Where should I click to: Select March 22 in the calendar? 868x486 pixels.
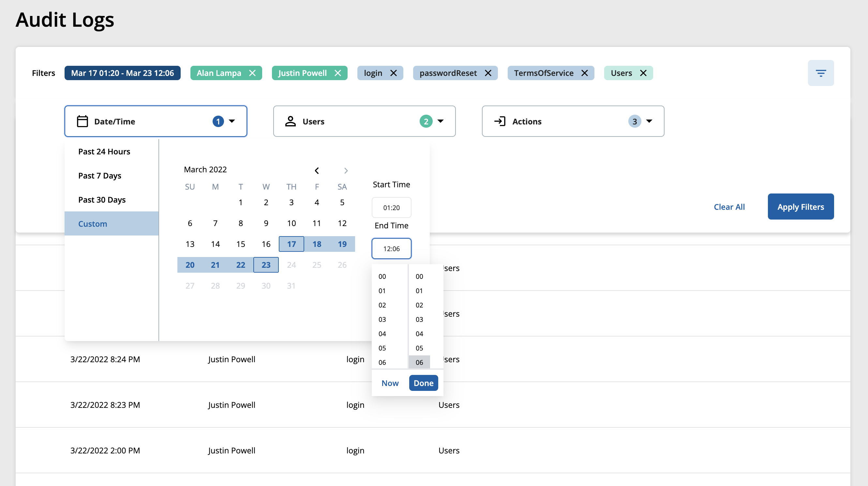pyautogui.click(x=241, y=265)
